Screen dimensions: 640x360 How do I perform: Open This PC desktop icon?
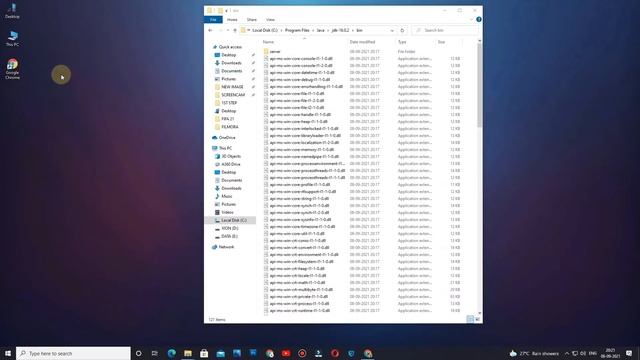(x=12, y=39)
